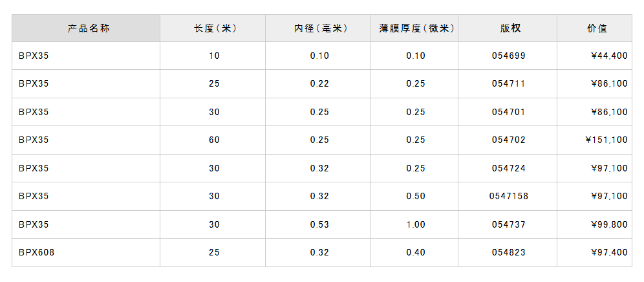Select the ¥44,400 price cell
The width and height of the screenshot is (644, 282).
coord(609,56)
